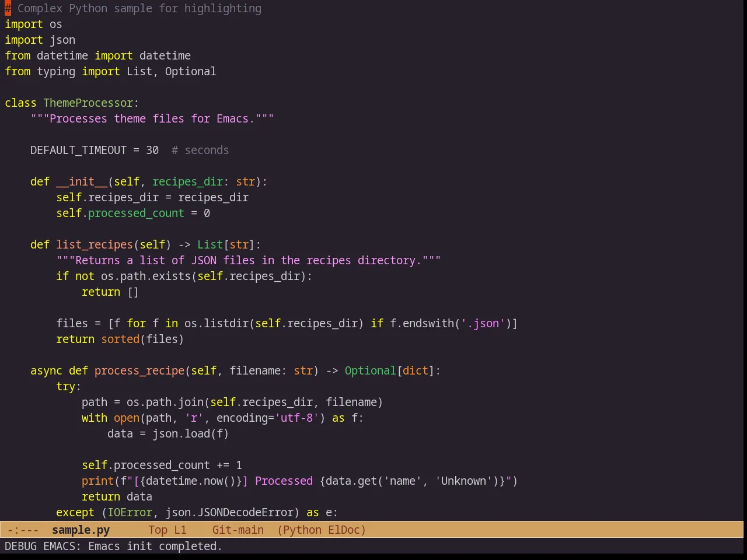Click the Top position indicator in mode line
Image resolution: width=747 pixels, height=560 pixels.
click(158, 530)
